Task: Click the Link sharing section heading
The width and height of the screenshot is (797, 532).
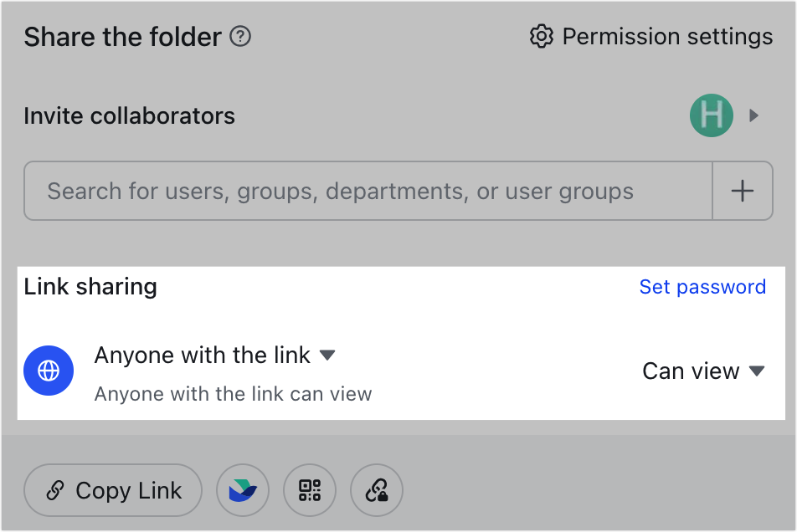Action: click(90, 287)
